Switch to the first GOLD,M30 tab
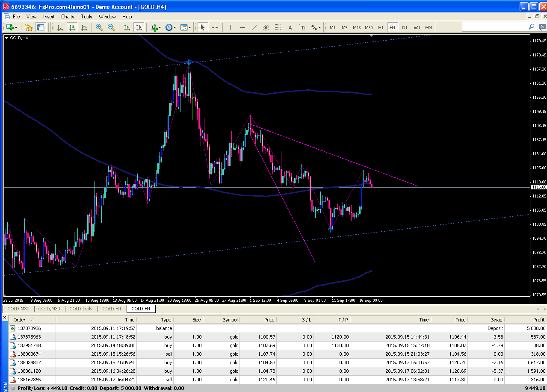Screen dimensions: 547x392 coord(18,309)
